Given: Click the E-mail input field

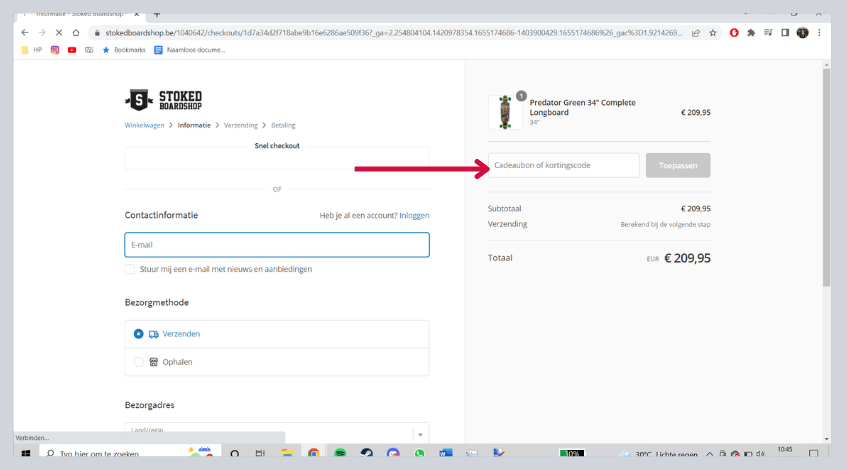Looking at the screenshot, I should click(277, 245).
